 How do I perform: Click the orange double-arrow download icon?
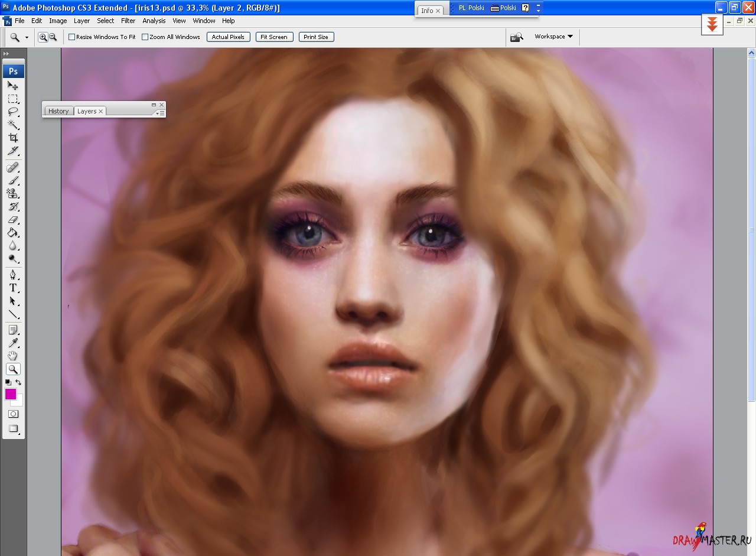pyautogui.click(x=712, y=25)
